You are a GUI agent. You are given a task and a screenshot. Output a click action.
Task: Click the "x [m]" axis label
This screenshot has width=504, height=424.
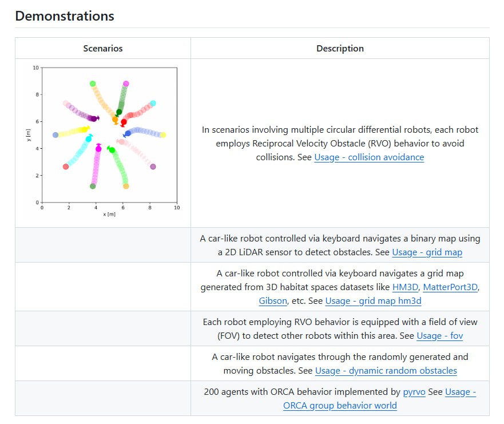click(109, 215)
